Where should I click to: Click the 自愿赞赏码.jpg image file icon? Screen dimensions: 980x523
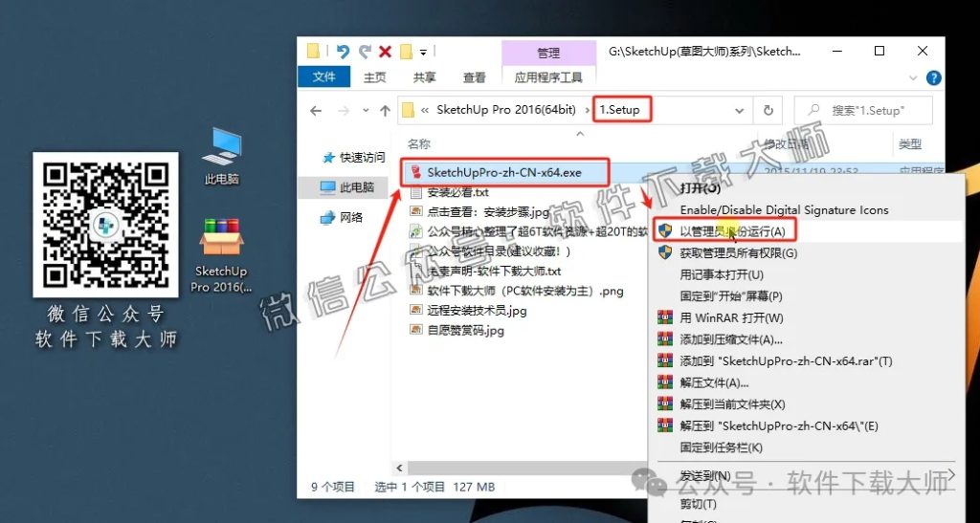coord(415,329)
